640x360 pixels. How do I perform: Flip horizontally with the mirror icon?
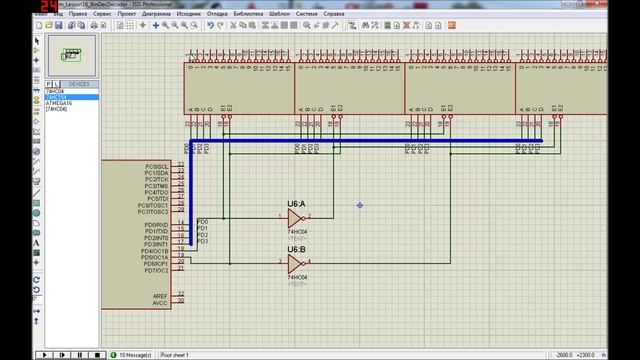point(37,311)
